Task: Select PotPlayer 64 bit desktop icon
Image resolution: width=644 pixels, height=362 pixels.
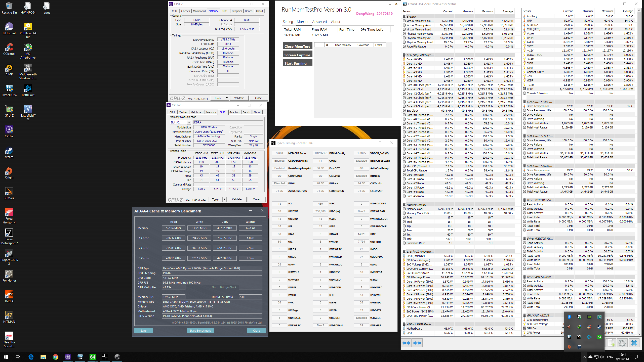Action: 28,30
